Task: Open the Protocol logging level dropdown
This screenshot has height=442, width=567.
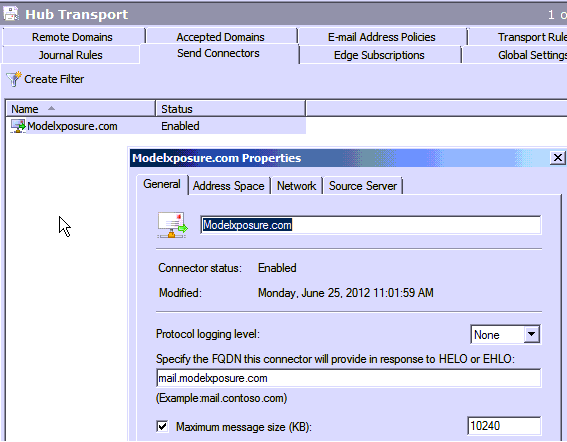Action: (531, 334)
